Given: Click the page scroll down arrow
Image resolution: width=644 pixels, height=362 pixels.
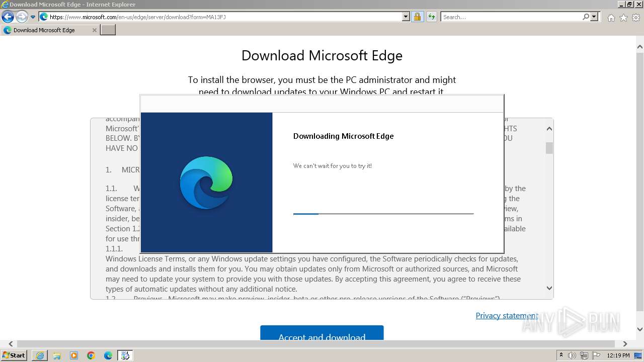Looking at the screenshot, I should (639, 330).
